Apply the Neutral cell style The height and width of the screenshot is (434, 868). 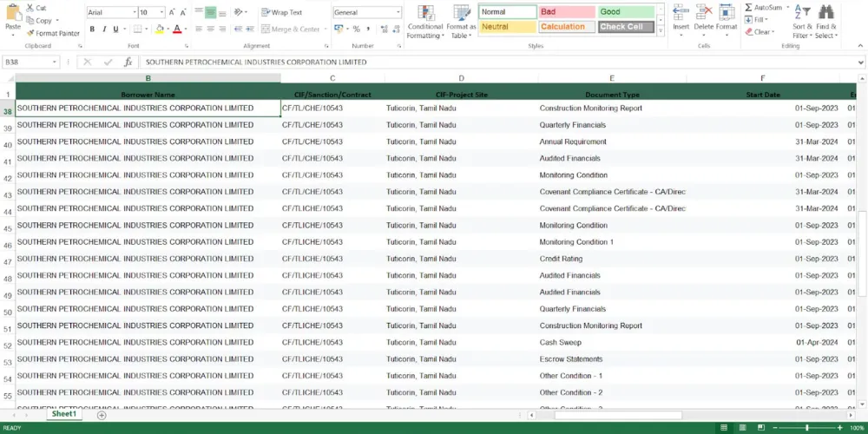pos(508,27)
